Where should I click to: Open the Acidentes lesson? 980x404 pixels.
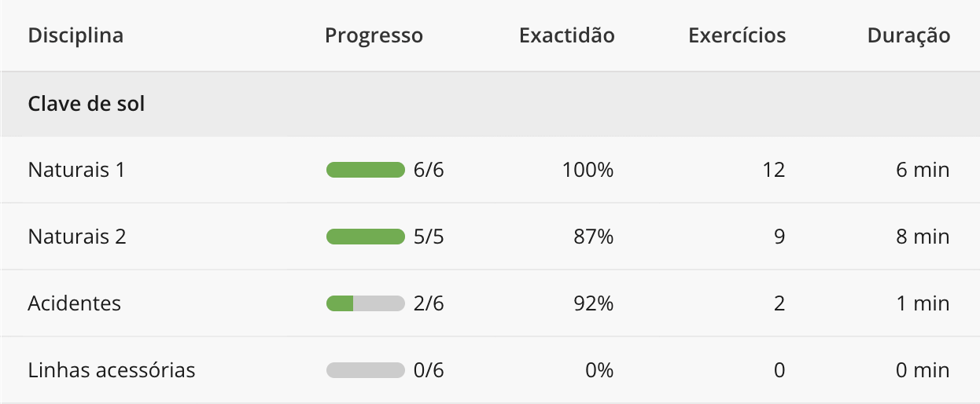[x=75, y=303]
